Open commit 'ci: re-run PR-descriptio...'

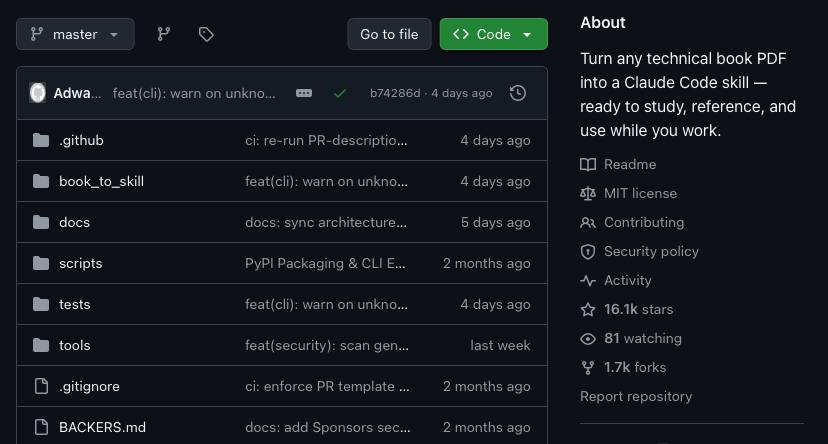[x=326, y=140]
